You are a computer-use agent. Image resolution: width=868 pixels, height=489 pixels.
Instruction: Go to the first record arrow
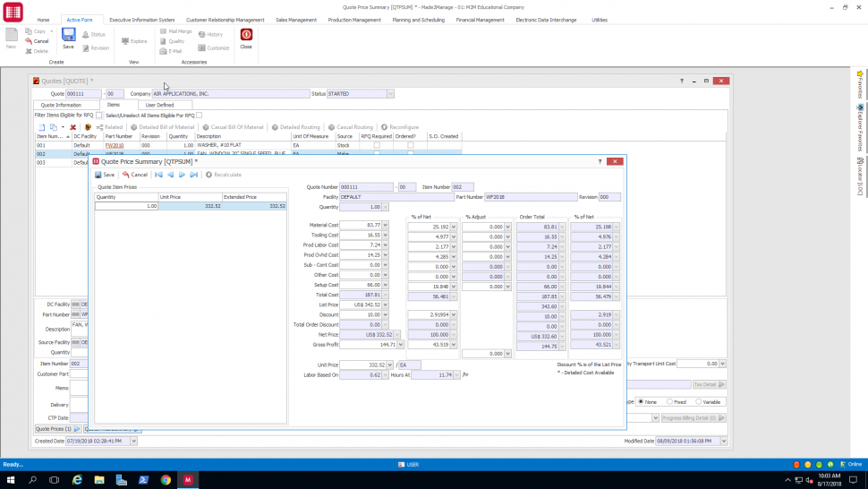tap(159, 175)
